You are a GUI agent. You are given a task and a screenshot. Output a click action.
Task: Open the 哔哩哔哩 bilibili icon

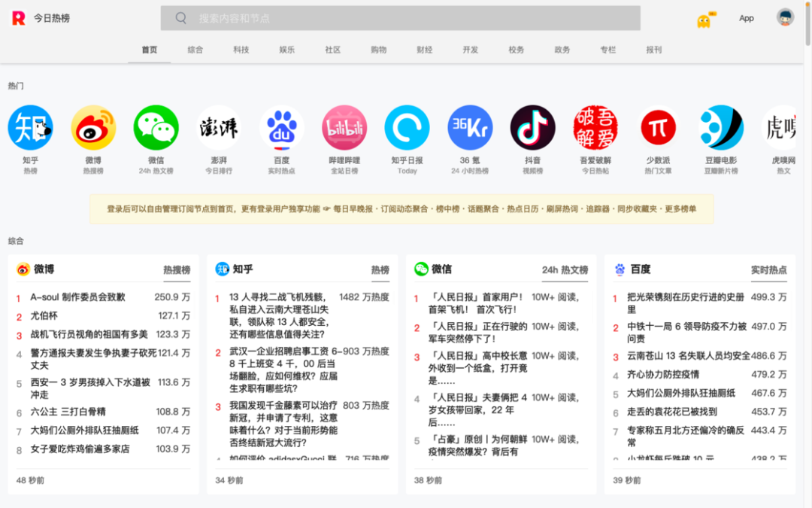(x=344, y=127)
